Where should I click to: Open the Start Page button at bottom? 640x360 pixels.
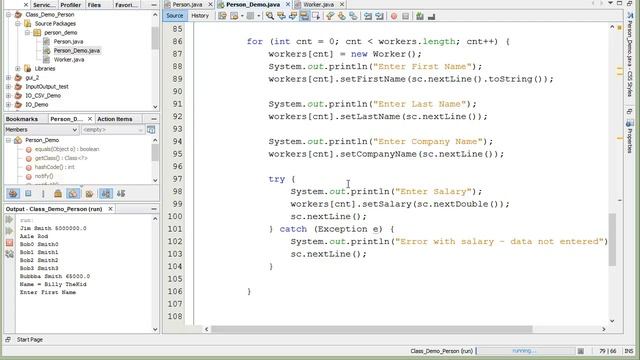(30, 340)
